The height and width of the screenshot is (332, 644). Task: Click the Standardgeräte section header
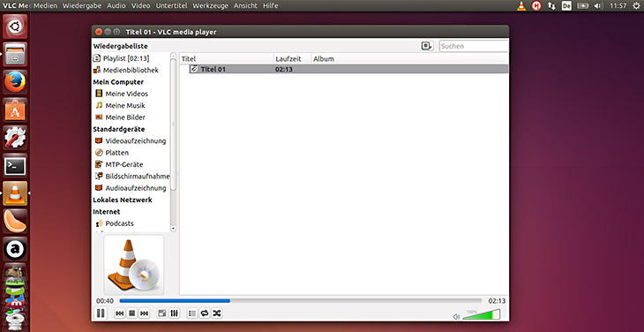(x=119, y=129)
